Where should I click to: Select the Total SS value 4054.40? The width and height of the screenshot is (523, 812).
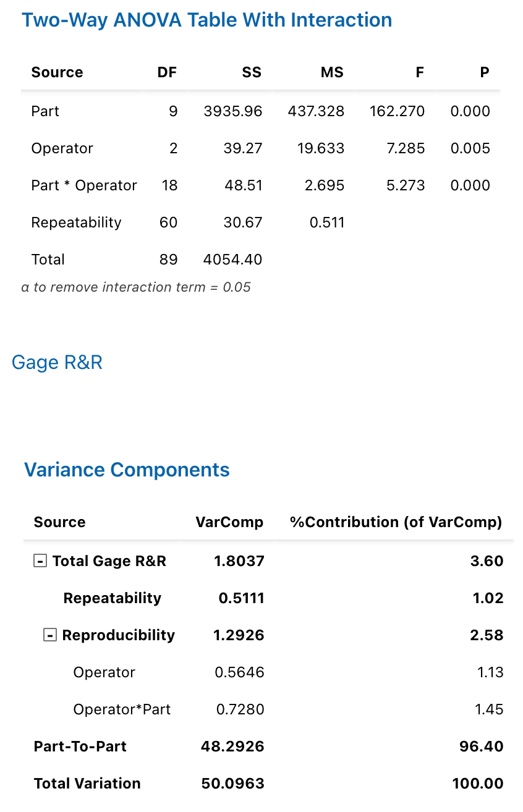232,260
